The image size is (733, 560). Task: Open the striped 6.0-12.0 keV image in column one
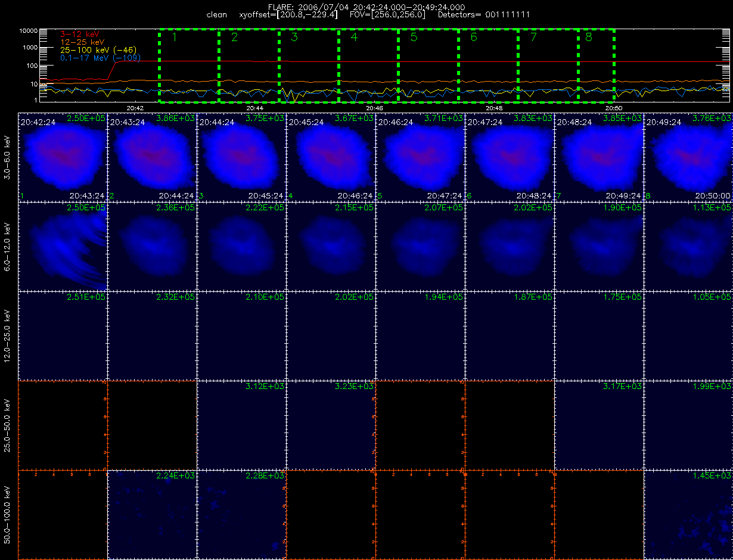tap(63, 246)
